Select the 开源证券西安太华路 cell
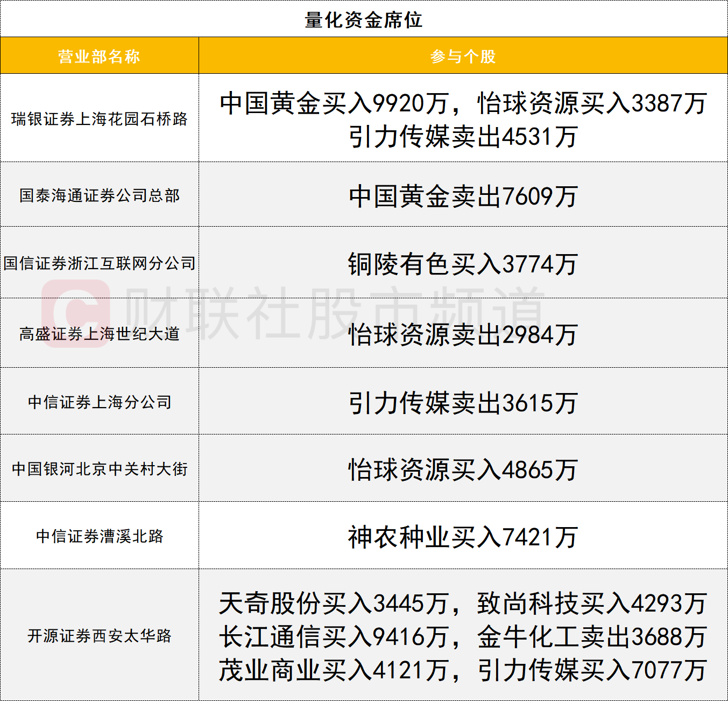This screenshot has width=728, height=701. (x=99, y=636)
